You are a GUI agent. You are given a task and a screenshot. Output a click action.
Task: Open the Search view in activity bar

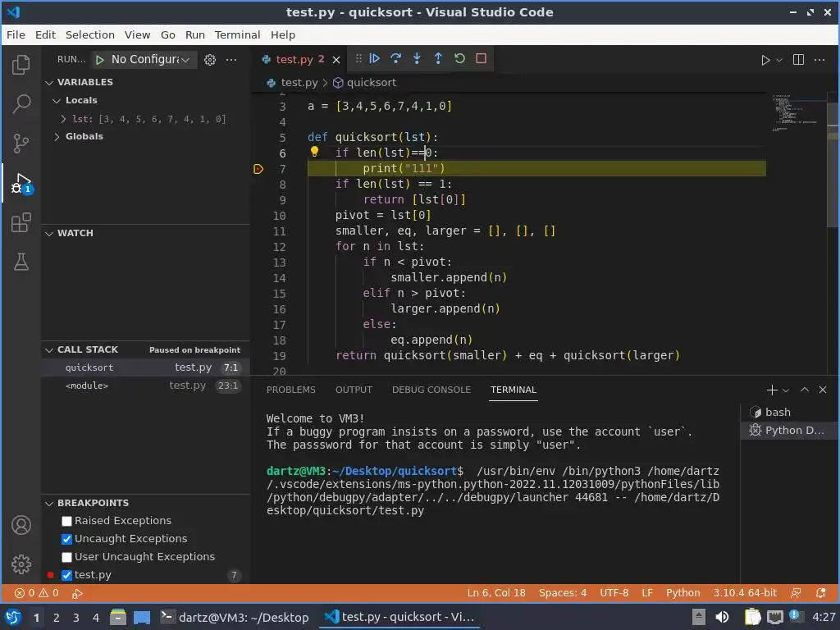[21, 104]
